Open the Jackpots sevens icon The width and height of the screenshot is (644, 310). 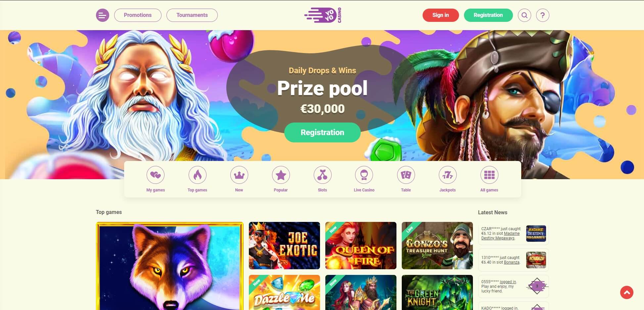(448, 175)
